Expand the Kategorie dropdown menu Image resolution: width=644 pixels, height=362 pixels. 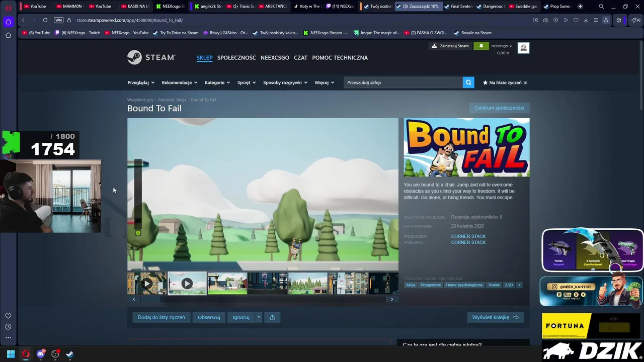(217, 82)
